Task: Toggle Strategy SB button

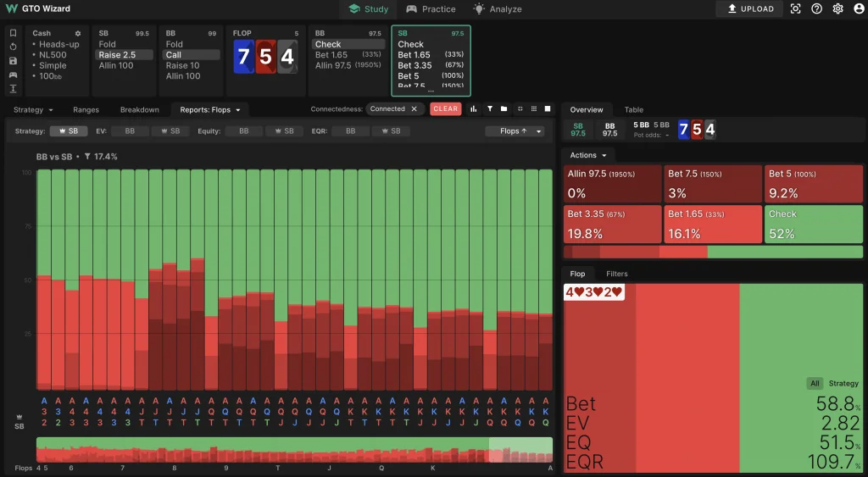Action: pyautogui.click(x=69, y=131)
